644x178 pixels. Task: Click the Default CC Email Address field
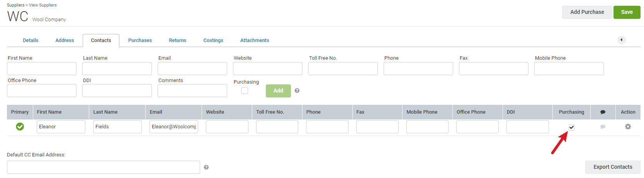click(104, 167)
